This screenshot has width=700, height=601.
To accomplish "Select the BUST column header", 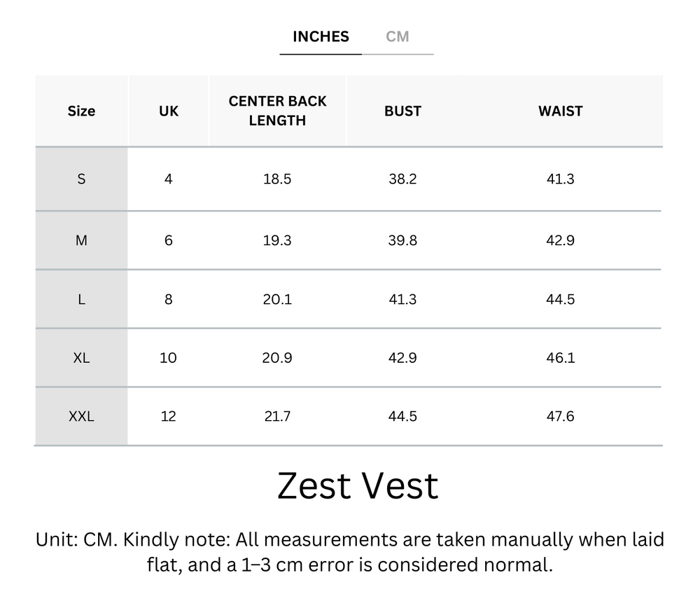I will (402, 111).
